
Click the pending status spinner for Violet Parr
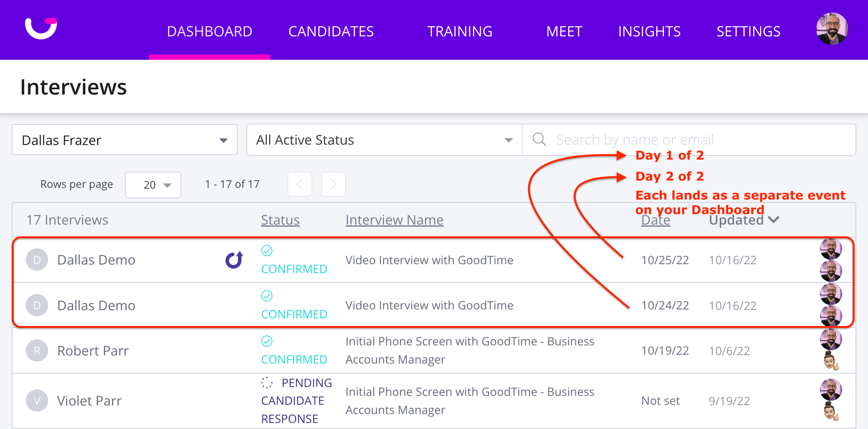267,383
